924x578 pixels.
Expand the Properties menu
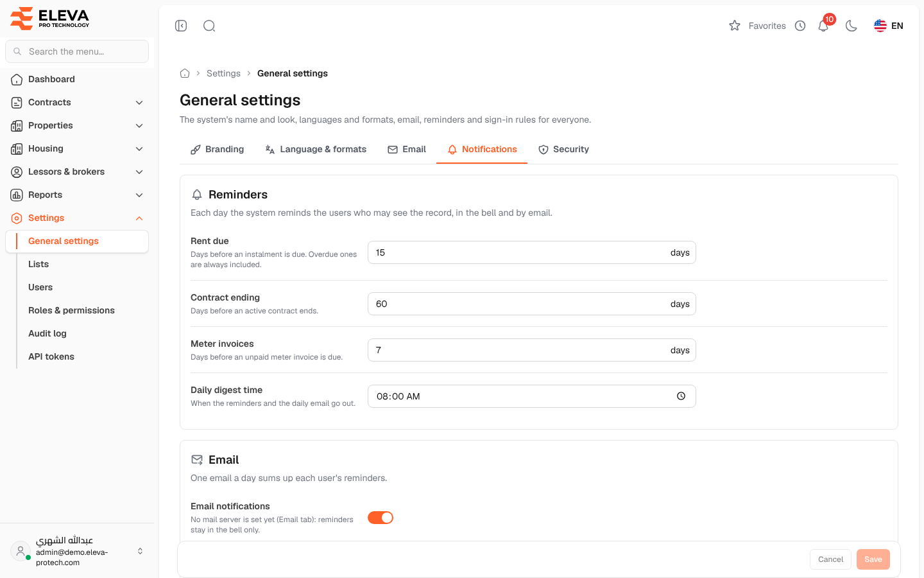click(77, 125)
